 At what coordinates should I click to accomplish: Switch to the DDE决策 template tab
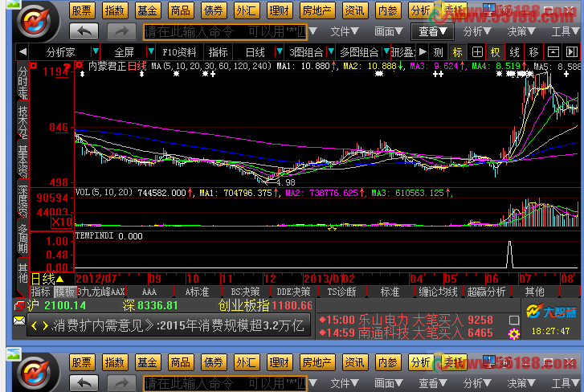(x=293, y=292)
